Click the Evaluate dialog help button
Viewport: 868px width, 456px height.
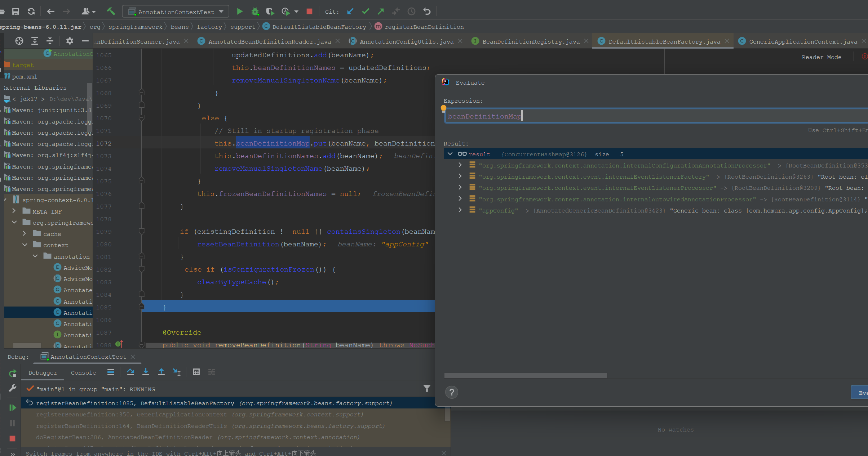[x=451, y=392]
